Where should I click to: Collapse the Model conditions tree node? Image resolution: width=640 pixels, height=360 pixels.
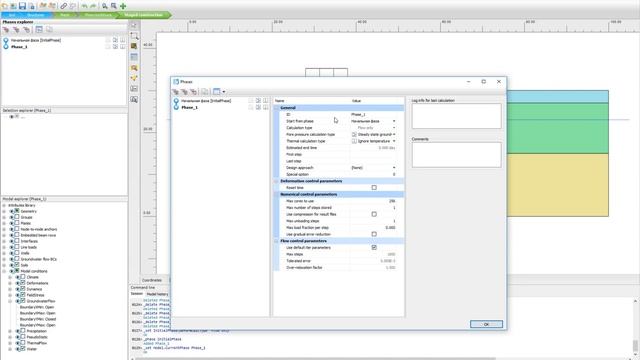click(x=4, y=271)
